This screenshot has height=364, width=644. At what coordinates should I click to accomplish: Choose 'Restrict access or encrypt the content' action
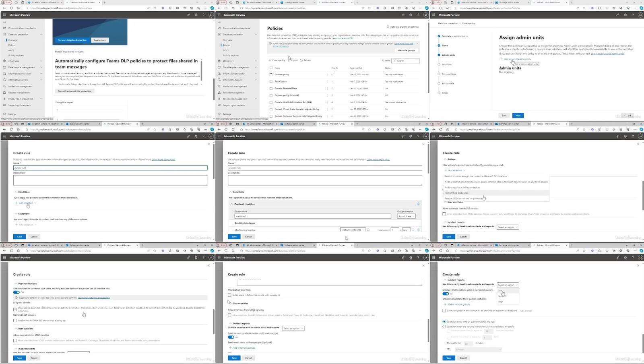(x=496, y=176)
